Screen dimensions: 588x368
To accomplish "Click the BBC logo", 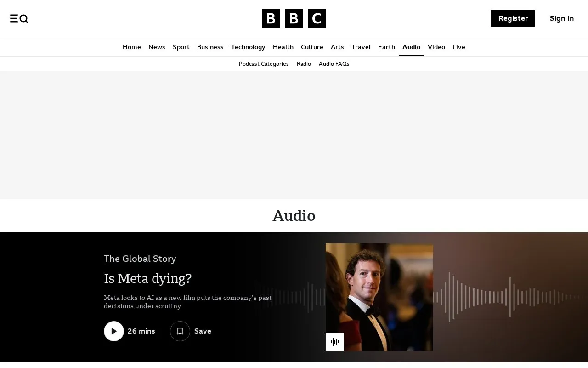I will (294, 18).
